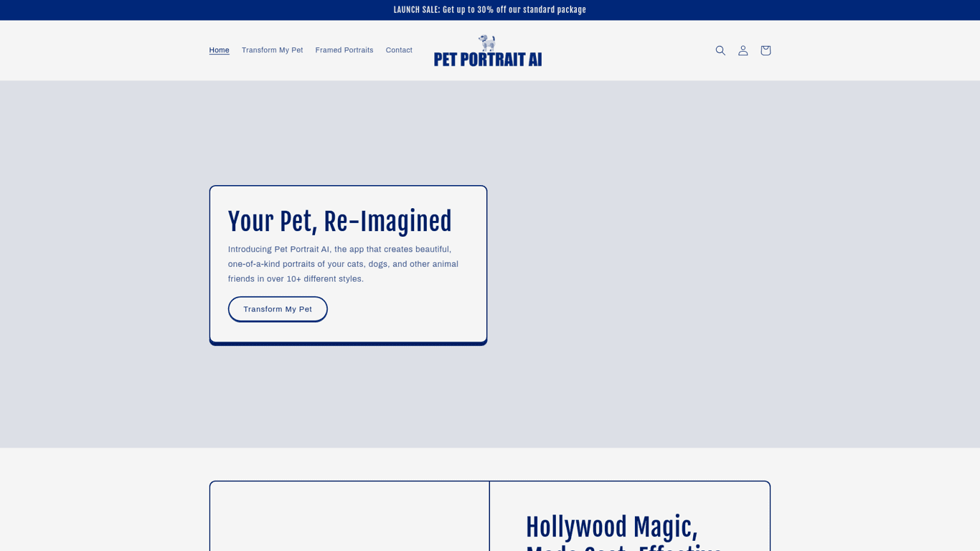This screenshot has width=980, height=551.
Task: Open the search magnifier icon
Action: (720, 50)
